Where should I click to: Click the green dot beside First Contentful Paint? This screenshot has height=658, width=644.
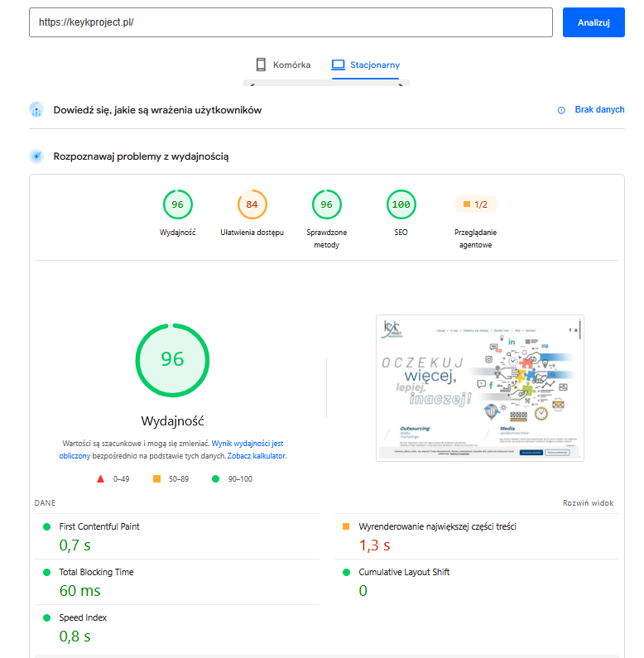tap(46, 526)
